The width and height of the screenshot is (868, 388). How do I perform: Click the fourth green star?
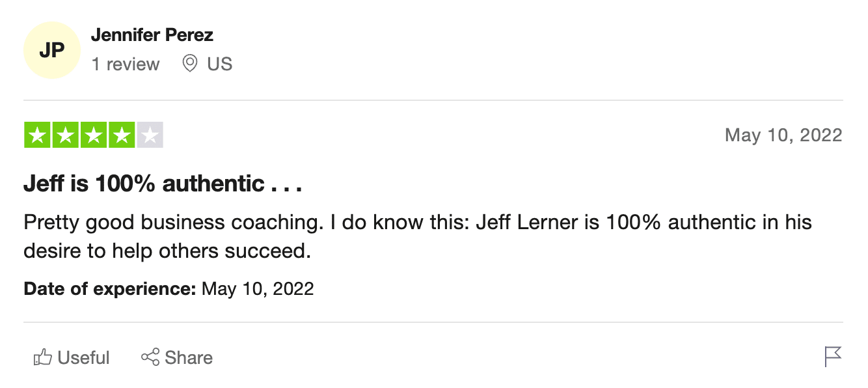pyautogui.click(x=122, y=135)
